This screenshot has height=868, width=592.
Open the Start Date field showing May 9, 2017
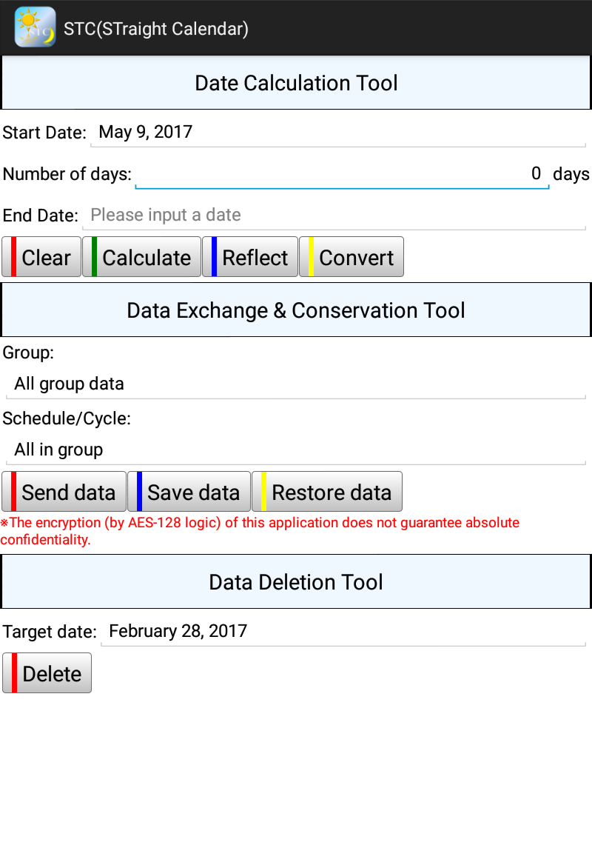pyautogui.click(x=339, y=133)
